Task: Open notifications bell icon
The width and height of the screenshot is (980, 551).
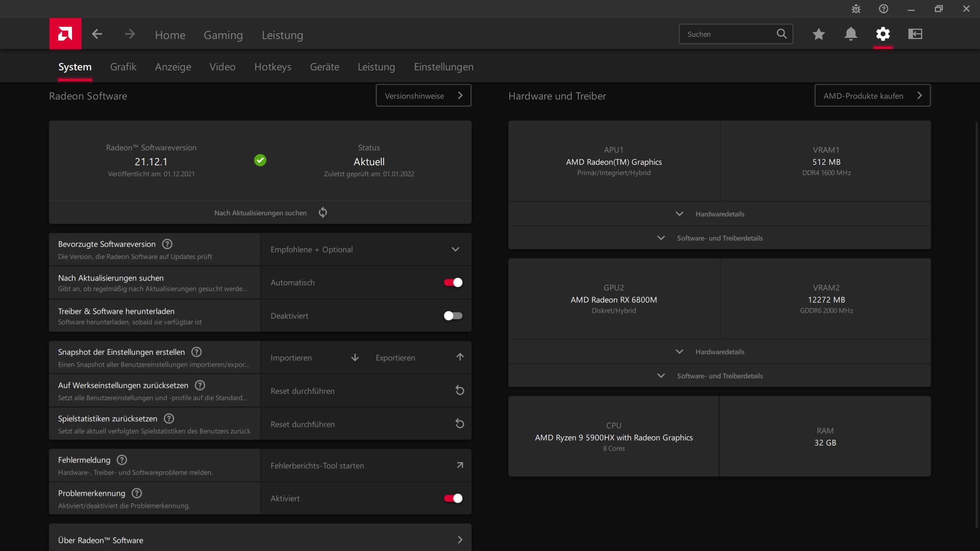Action: (x=851, y=34)
